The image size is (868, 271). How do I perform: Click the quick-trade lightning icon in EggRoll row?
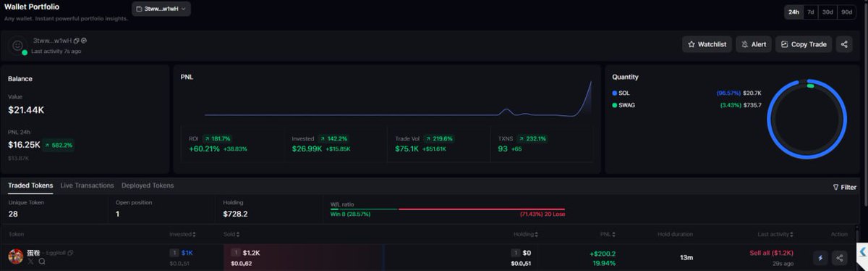pos(820,257)
